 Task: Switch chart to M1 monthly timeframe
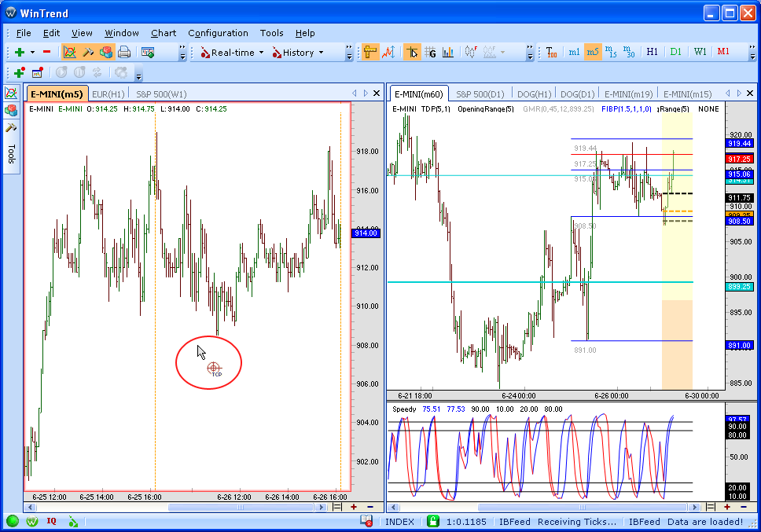coord(723,52)
